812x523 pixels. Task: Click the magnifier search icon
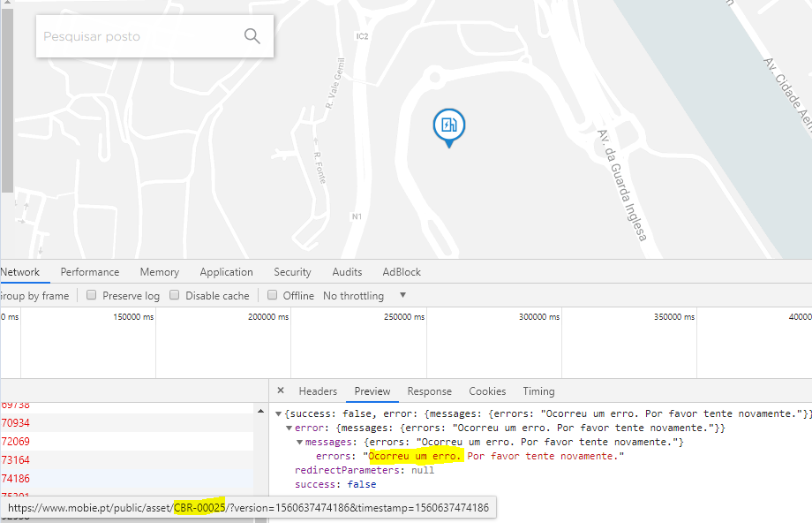click(x=252, y=36)
